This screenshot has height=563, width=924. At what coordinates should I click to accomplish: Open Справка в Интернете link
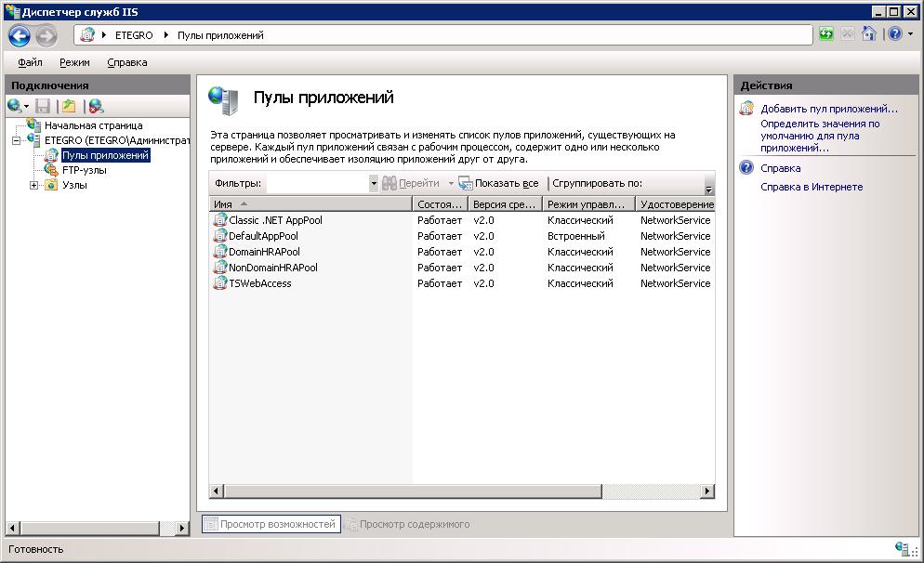point(812,187)
